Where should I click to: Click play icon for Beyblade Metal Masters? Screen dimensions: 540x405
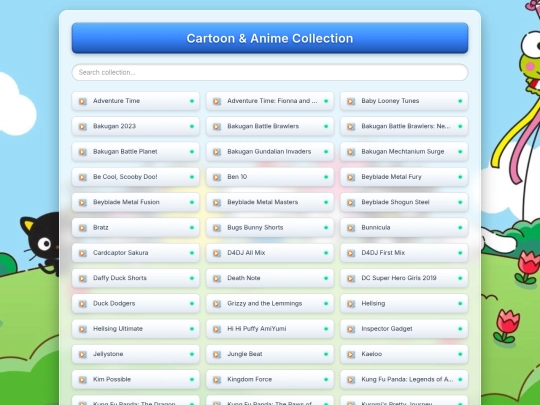[217, 202]
